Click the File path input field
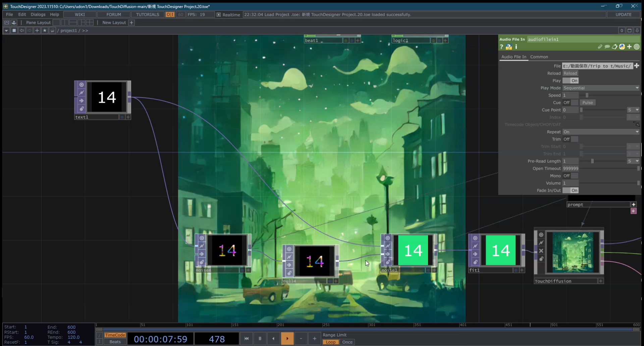Viewport: 644px width, 346px height. 597,66
